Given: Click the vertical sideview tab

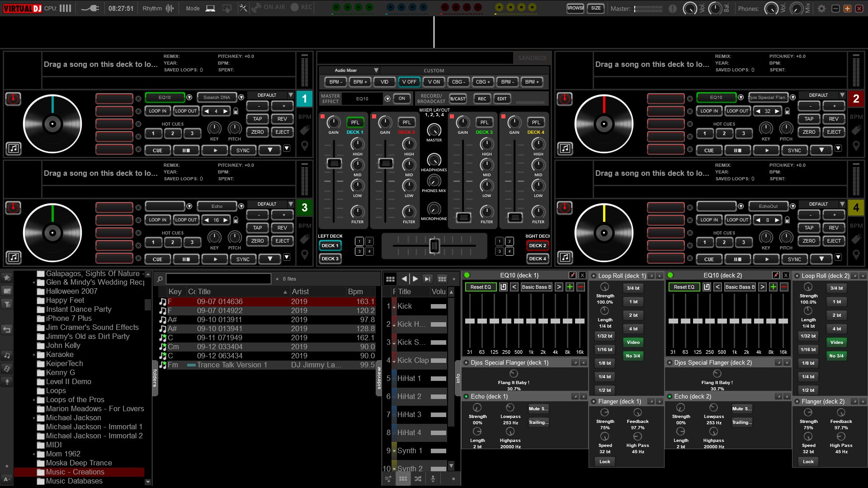Looking at the screenshot, I should click(379, 378).
